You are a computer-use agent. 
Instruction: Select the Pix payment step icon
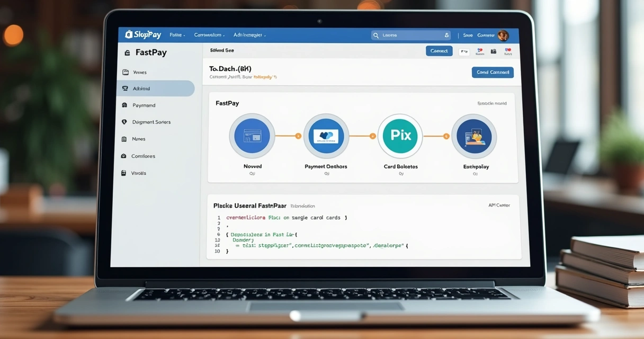pos(400,136)
